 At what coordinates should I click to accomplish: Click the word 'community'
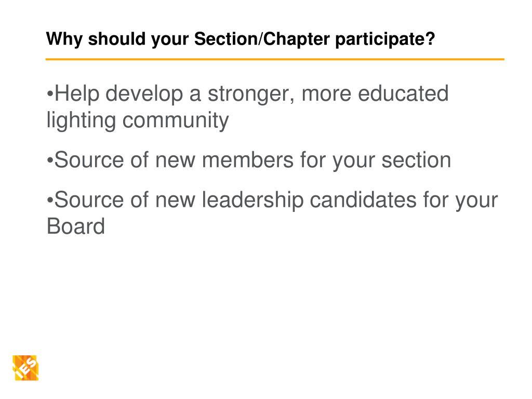tap(176, 121)
